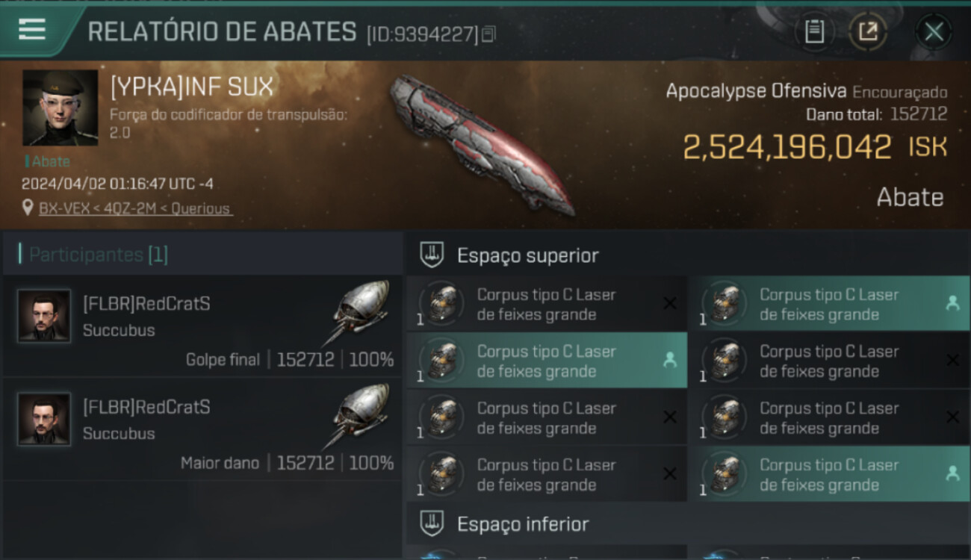Open the hamburger menu icon
Image resolution: width=971 pixels, height=560 pixels.
coord(32,29)
